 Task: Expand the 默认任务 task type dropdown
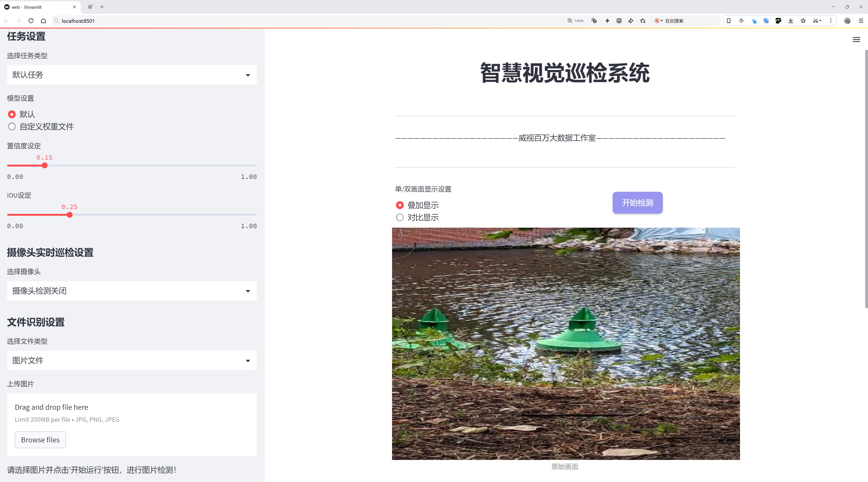pos(132,75)
